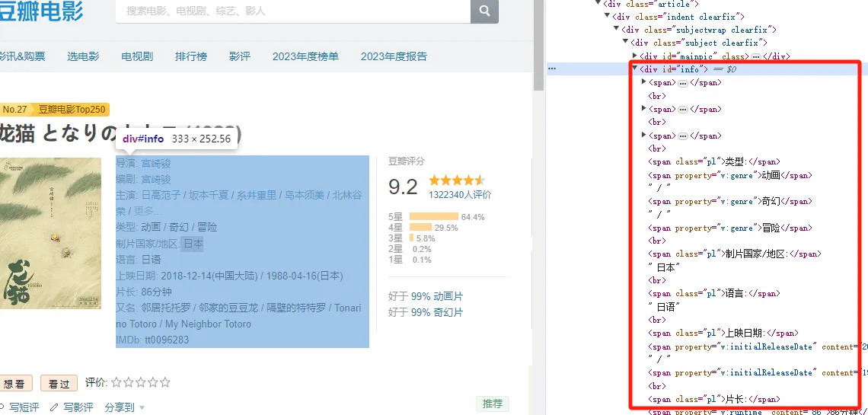Expand cast list with 更多...

(148, 212)
